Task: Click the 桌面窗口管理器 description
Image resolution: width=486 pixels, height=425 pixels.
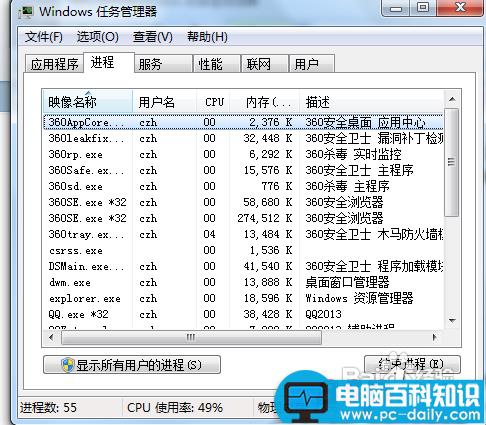Action: [347, 282]
